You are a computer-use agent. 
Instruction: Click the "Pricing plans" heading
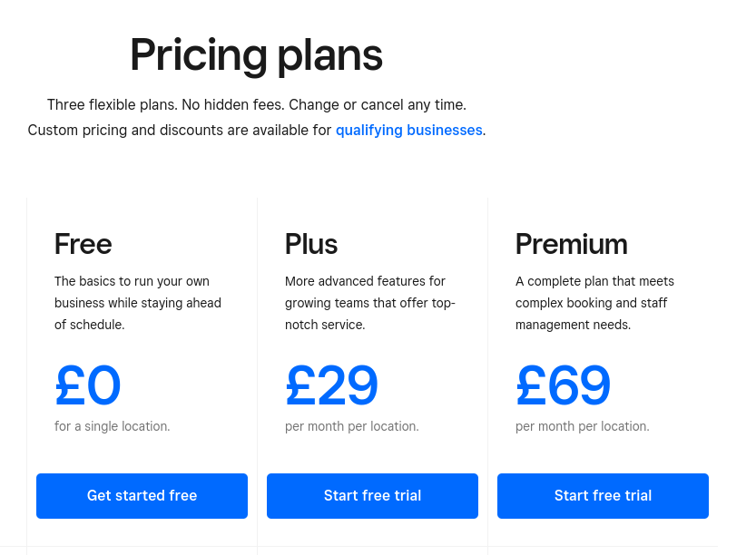256,55
